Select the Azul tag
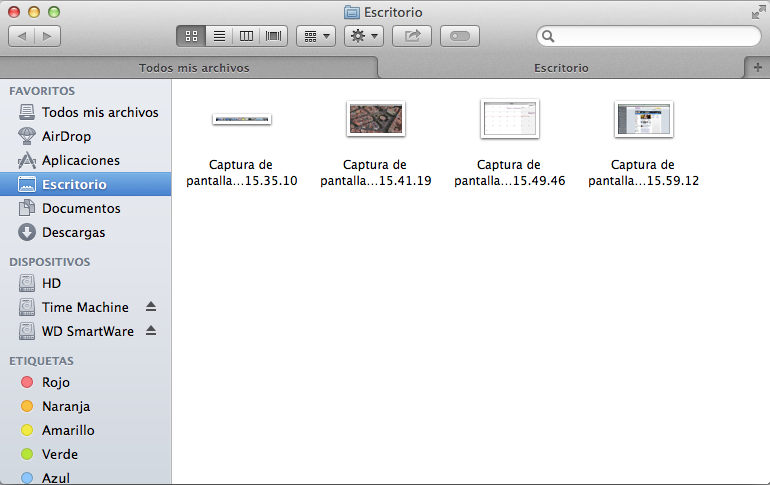Viewport: 770px width, 485px height. point(85,477)
